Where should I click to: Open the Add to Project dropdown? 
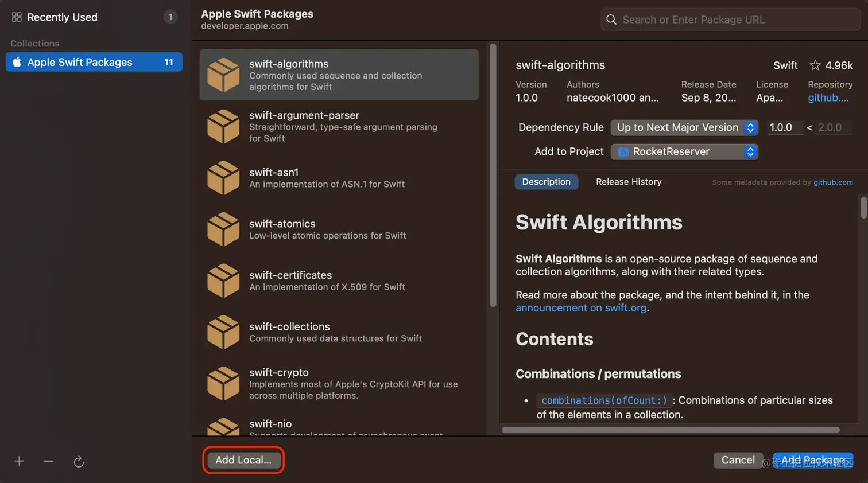click(x=684, y=151)
